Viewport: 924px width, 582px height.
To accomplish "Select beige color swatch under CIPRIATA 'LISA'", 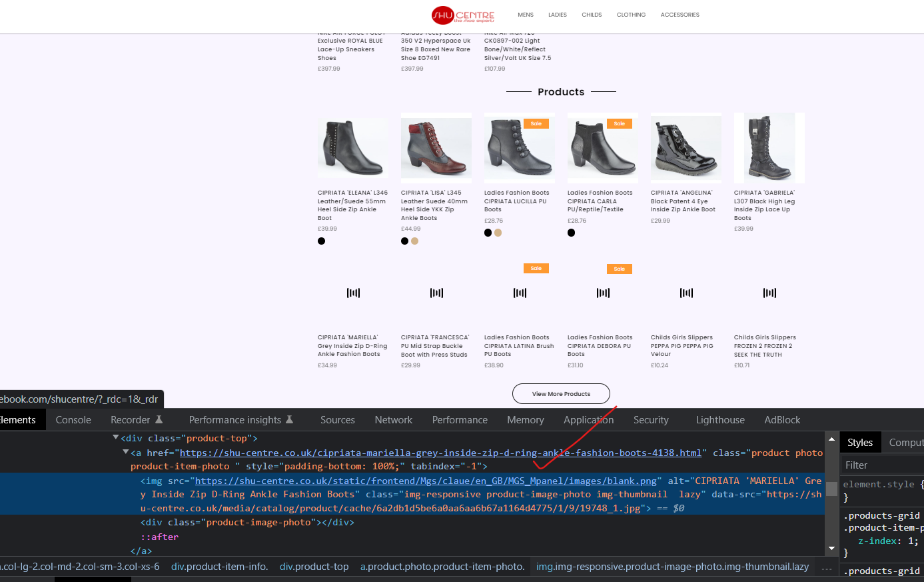I will click(x=414, y=241).
